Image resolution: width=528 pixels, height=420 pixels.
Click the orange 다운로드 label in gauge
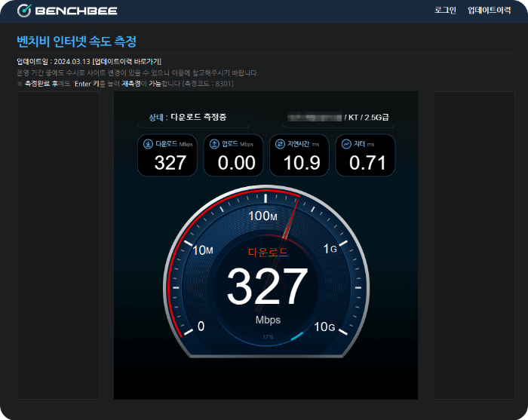268,253
